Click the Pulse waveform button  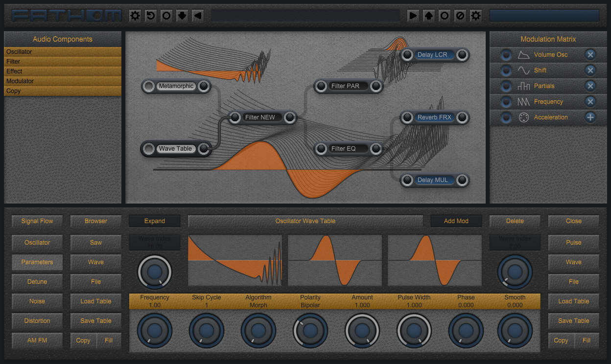574,243
